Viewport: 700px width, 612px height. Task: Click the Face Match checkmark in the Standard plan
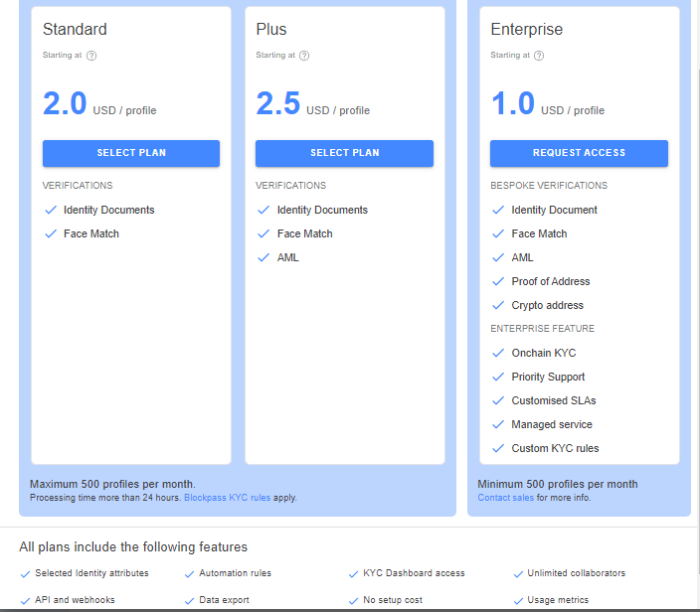tap(51, 233)
